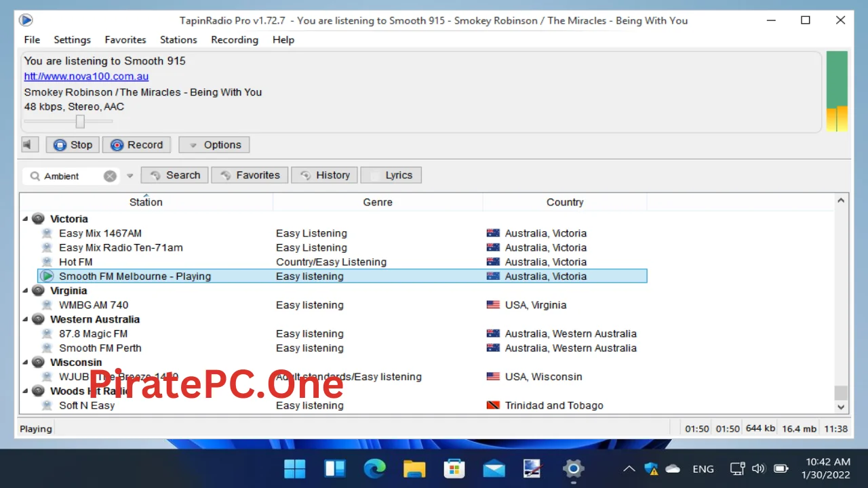Click the station icon beside Smooth FM Perth
This screenshot has width=868, height=488.
47,348
